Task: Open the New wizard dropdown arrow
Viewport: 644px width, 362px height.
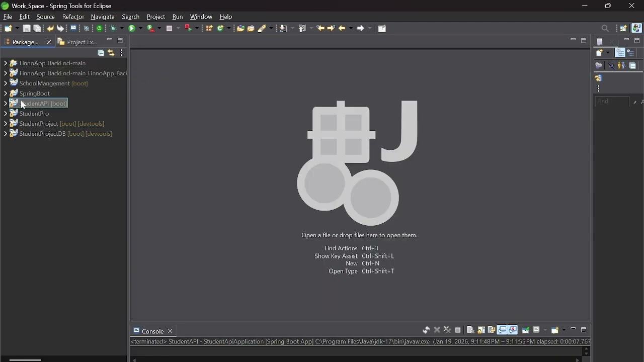Action: tap(17, 29)
